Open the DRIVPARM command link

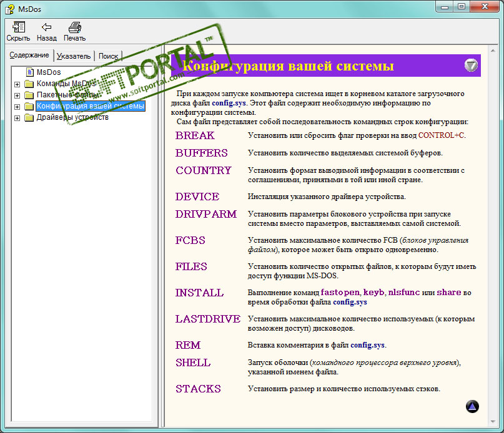[206, 214]
